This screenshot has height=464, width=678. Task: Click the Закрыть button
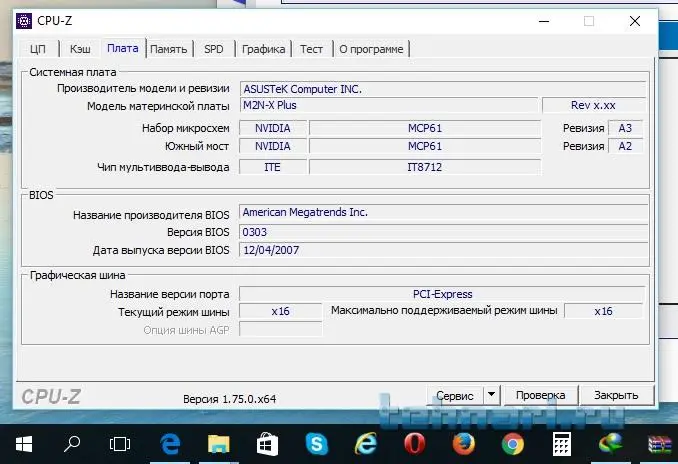tap(616, 395)
